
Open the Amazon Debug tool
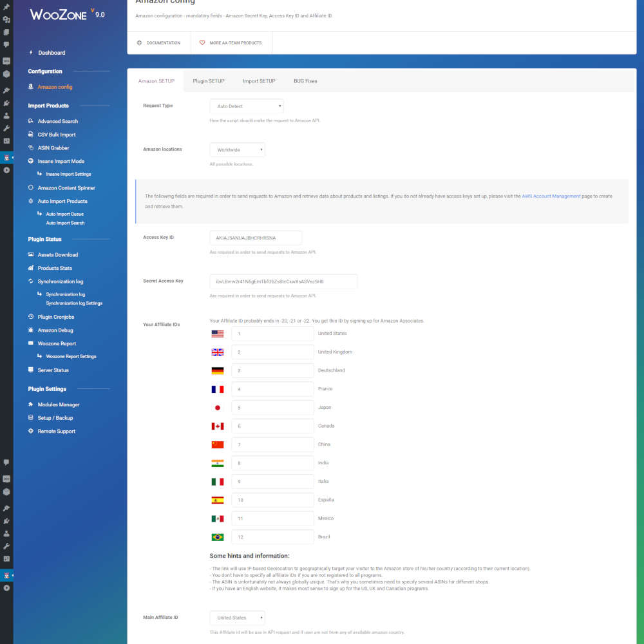pyautogui.click(x=59, y=330)
